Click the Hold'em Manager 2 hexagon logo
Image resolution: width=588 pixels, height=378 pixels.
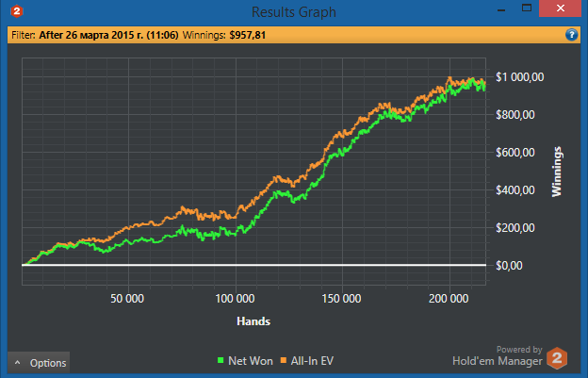pos(557,358)
